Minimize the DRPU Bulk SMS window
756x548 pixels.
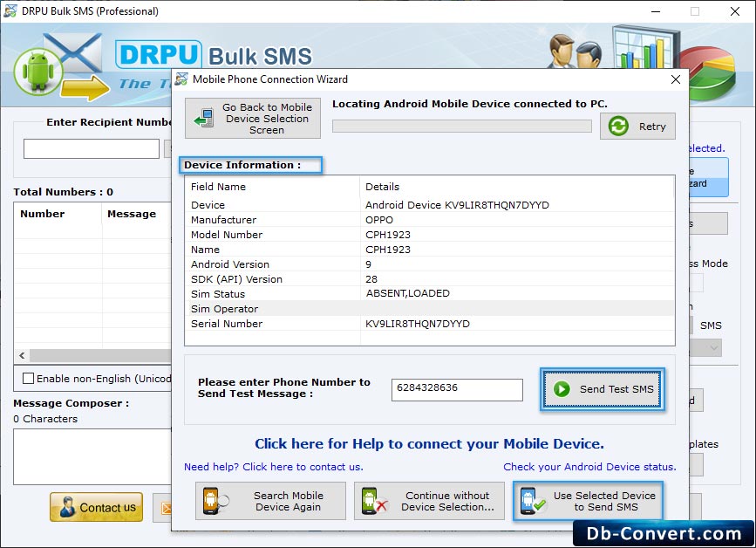point(655,11)
